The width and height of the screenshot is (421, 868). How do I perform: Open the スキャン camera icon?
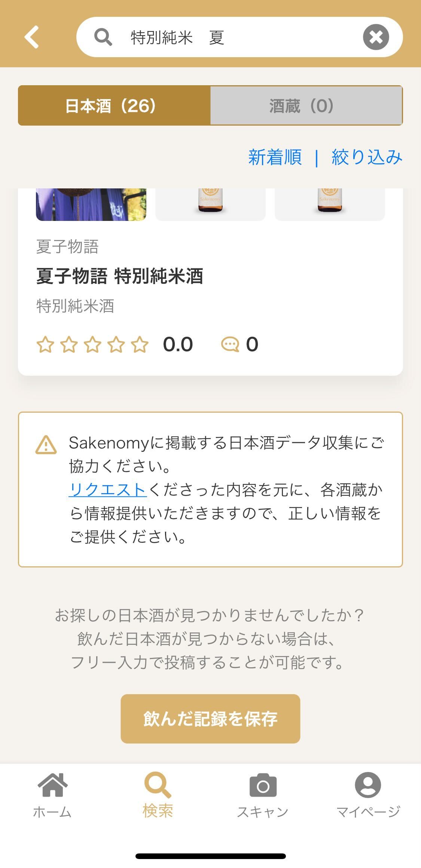pos(263,785)
